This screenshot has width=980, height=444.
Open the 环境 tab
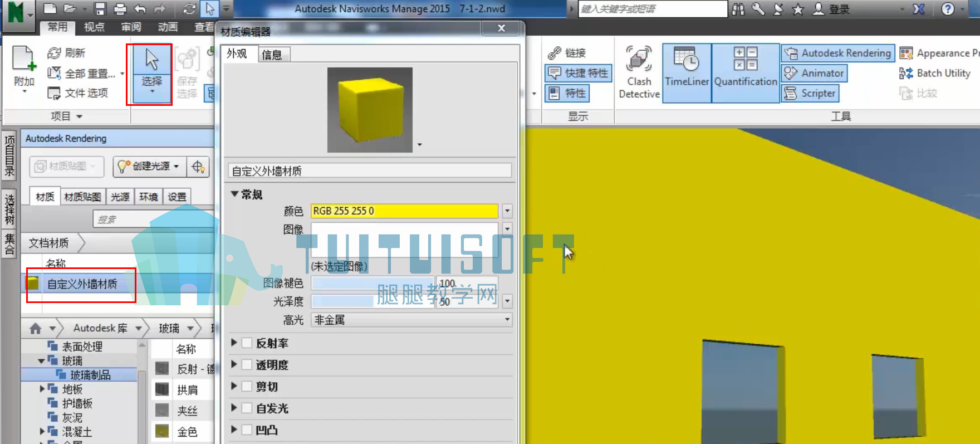149,197
